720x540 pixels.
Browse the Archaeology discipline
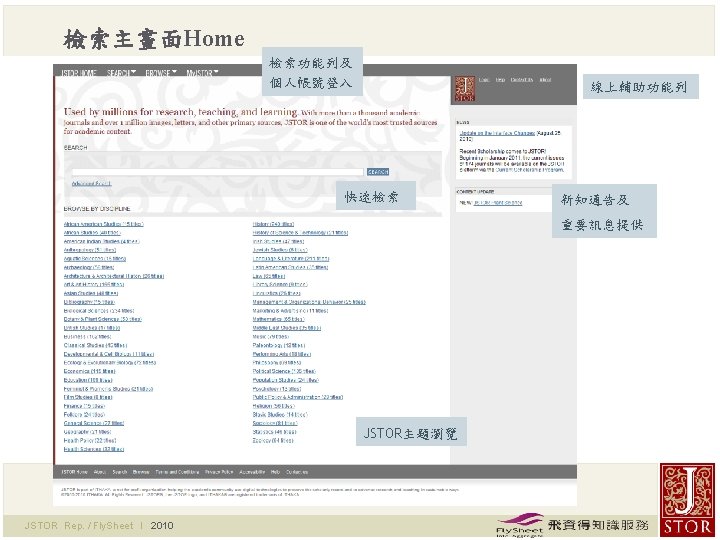[89, 267]
